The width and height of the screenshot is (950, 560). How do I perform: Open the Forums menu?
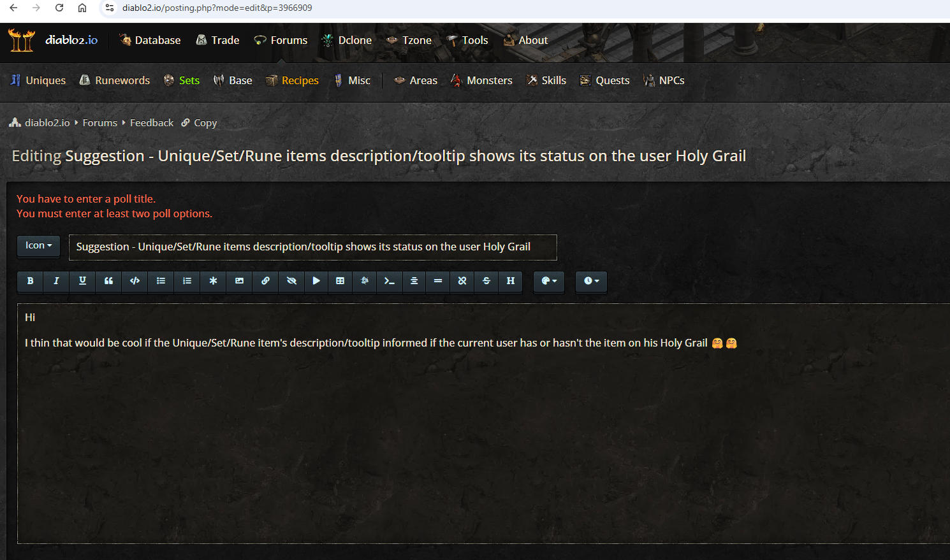click(281, 40)
